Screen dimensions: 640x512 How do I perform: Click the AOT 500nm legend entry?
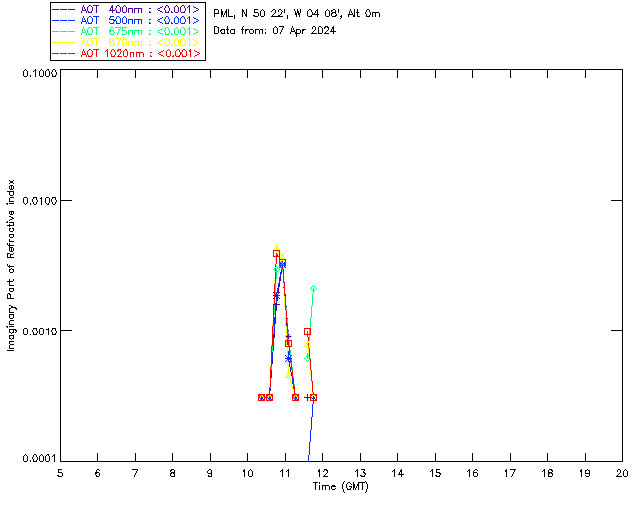(126, 20)
